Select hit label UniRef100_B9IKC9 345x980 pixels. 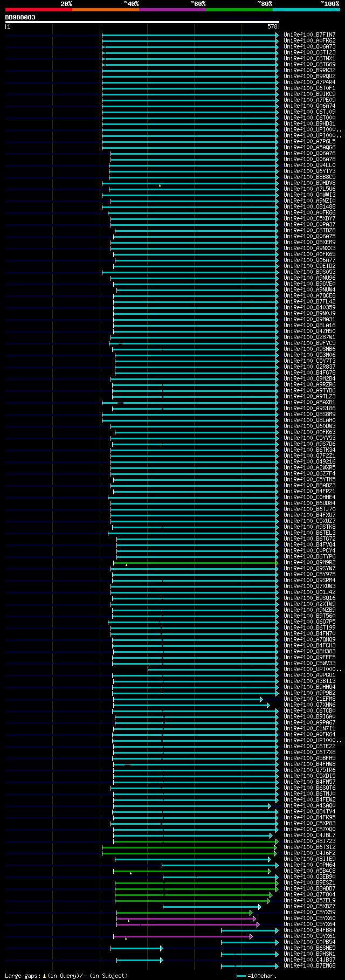[309, 94]
